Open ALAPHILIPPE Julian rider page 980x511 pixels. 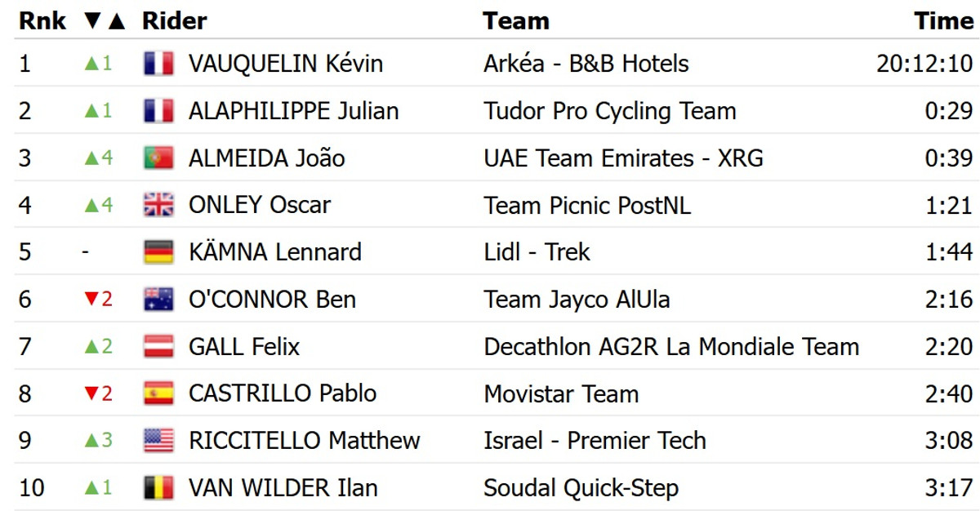[x=293, y=111]
